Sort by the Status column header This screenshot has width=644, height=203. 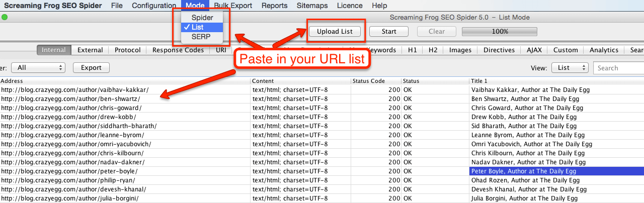pos(435,81)
